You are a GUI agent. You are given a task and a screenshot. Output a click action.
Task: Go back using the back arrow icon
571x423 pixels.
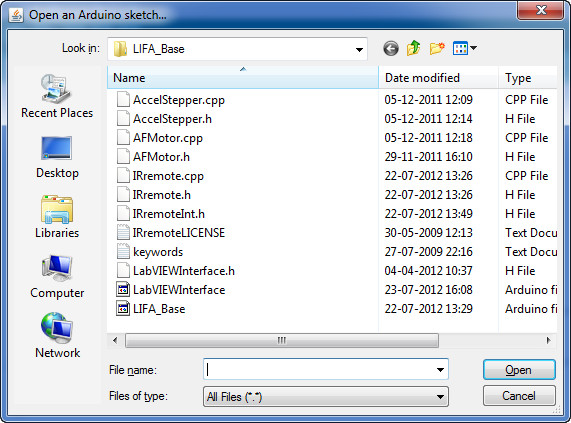point(391,48)
